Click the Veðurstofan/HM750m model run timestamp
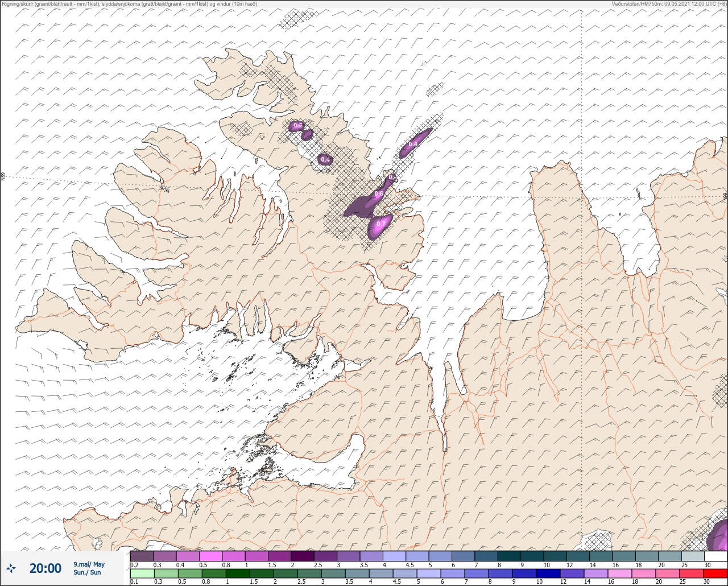 click(x=668, y=4)
